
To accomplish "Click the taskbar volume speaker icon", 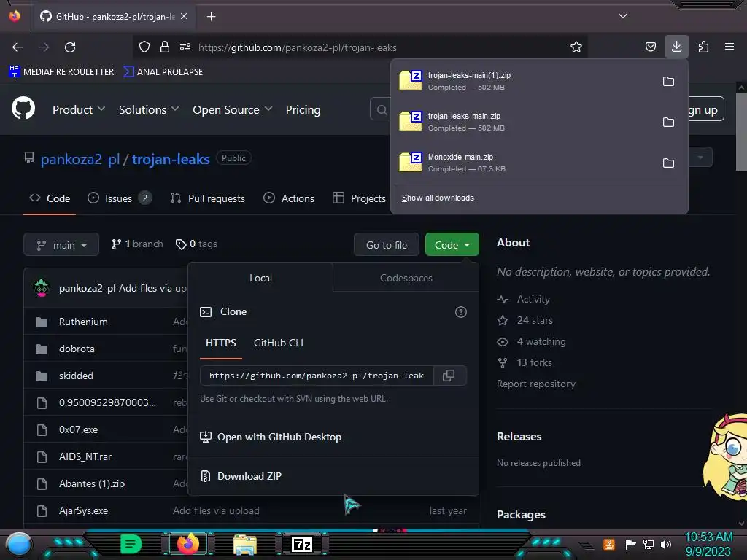I will 666,544.
